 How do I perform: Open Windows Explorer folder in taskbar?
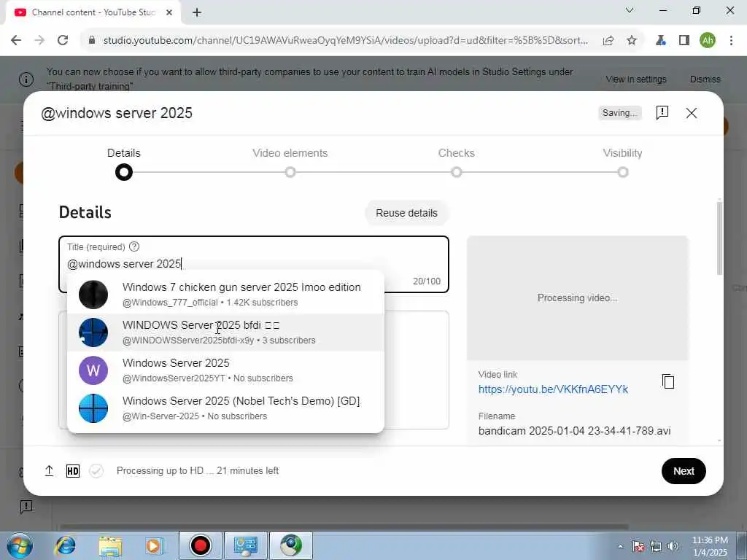click(111, 545)
